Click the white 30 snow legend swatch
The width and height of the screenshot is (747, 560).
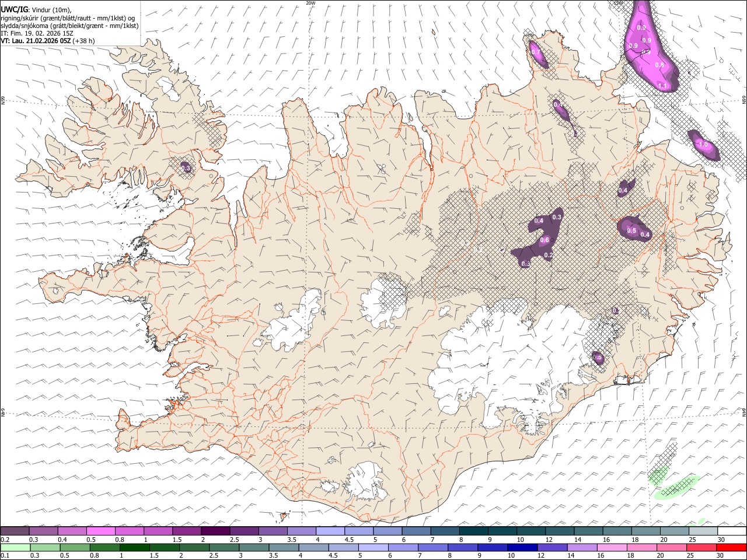coord(731,531)
